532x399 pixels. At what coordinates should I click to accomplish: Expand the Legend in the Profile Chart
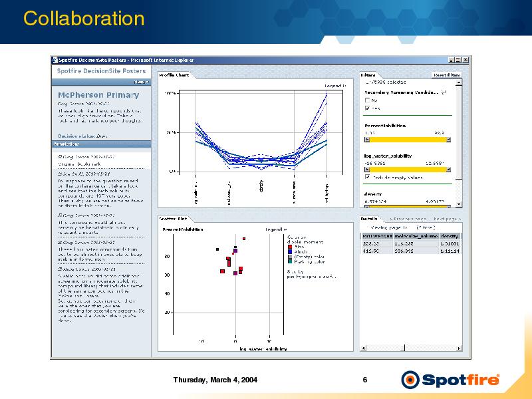coord(335,86)
